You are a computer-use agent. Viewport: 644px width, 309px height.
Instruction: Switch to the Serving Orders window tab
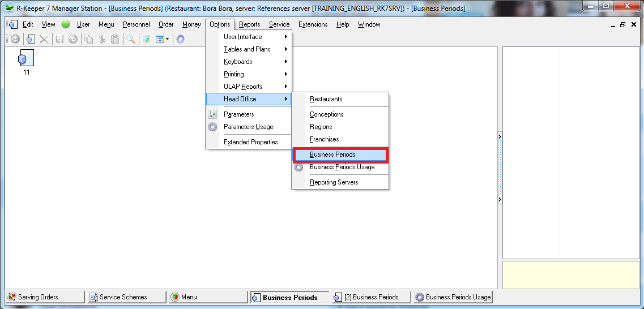(x=45, y=297)
